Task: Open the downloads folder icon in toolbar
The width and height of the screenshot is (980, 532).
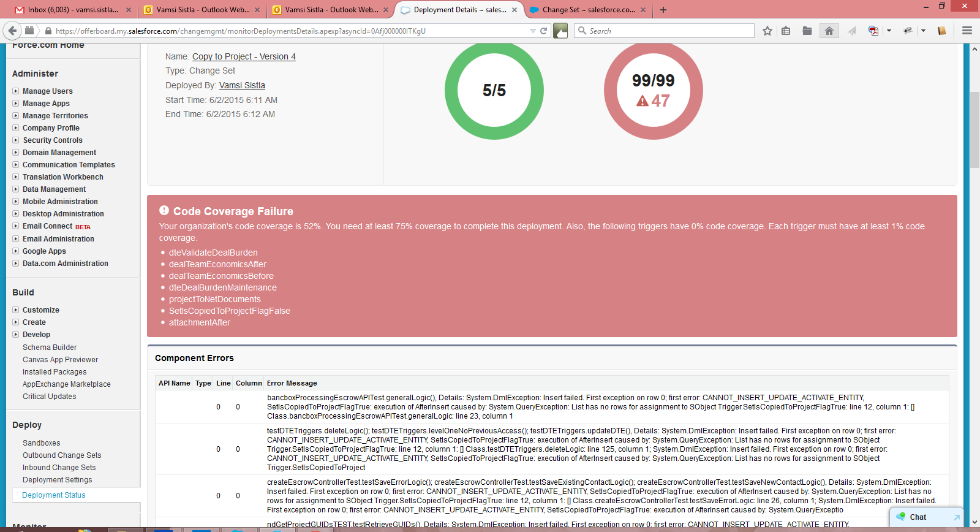Action: click(807, 31)
